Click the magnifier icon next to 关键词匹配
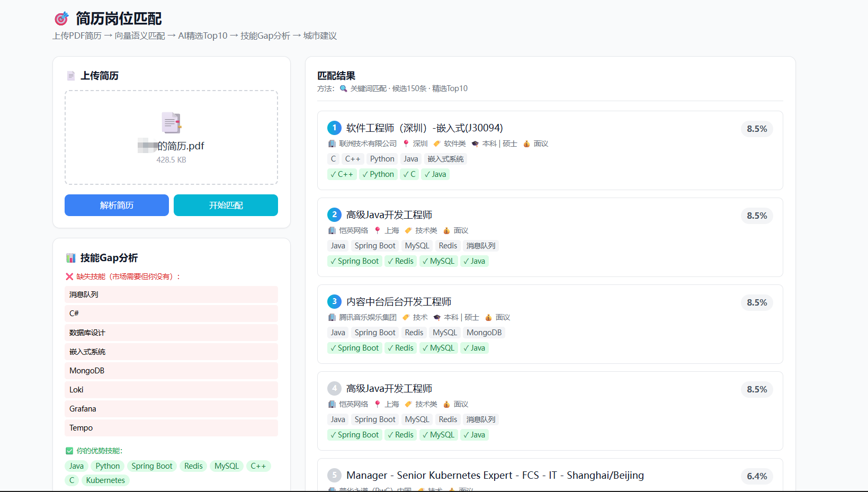Viewport: 868px width, 492px height. point(343,88)
